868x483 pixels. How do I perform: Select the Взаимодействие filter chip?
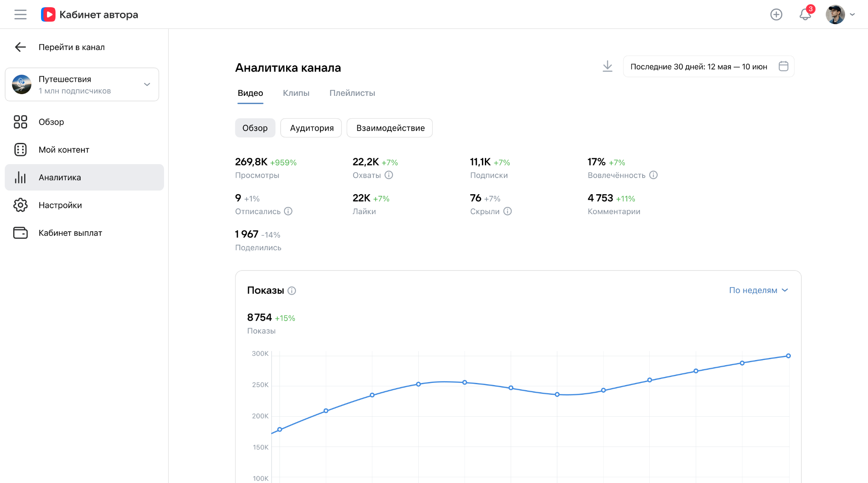coord(390,128)
